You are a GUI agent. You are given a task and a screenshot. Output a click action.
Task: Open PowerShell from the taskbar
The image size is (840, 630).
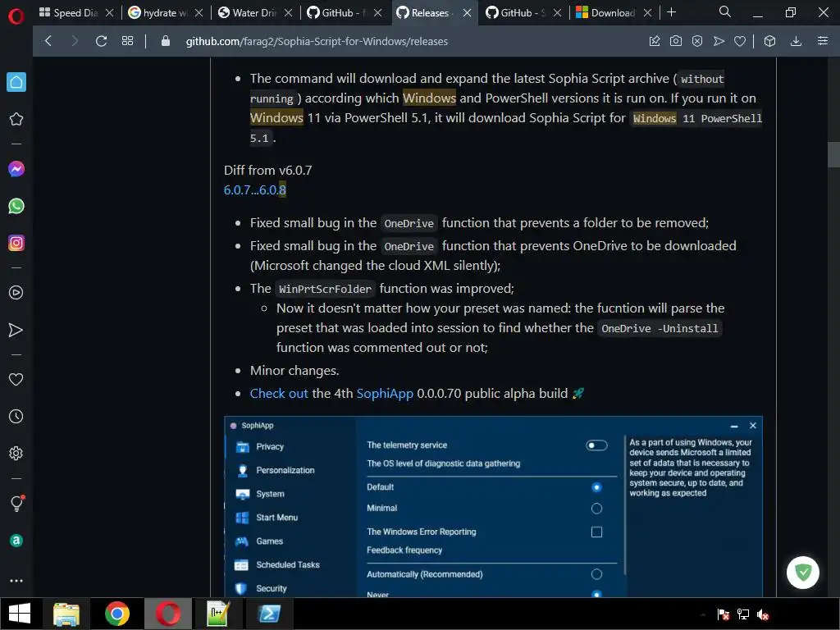coord(269,614)
